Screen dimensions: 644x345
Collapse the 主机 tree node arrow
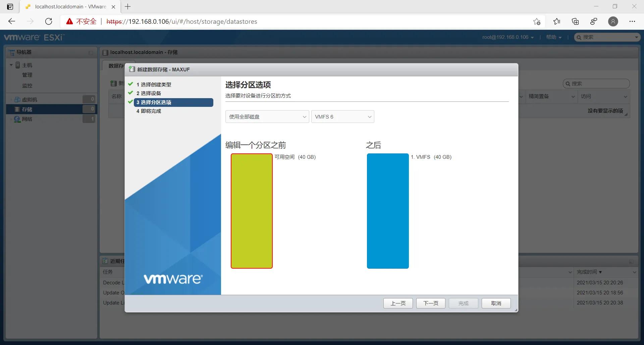(11, 65)
